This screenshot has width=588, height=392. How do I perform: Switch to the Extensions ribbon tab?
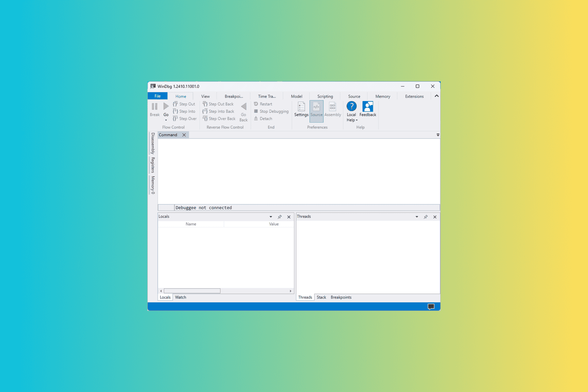(415, 96)
